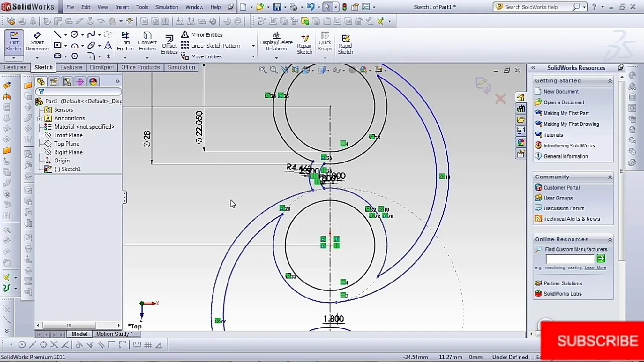Open the PropertyManager tab
This screenshot has width=644, height=362.
[x=54, y=81]
